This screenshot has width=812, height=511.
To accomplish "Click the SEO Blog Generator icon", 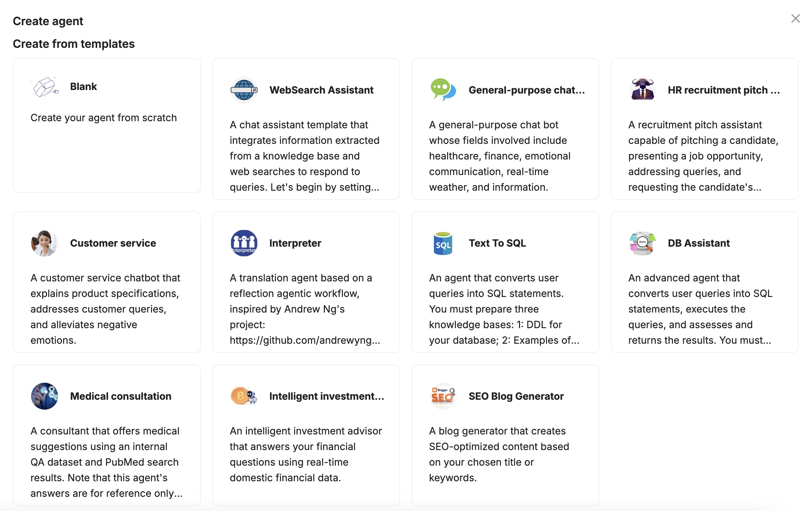I will 443,396.
